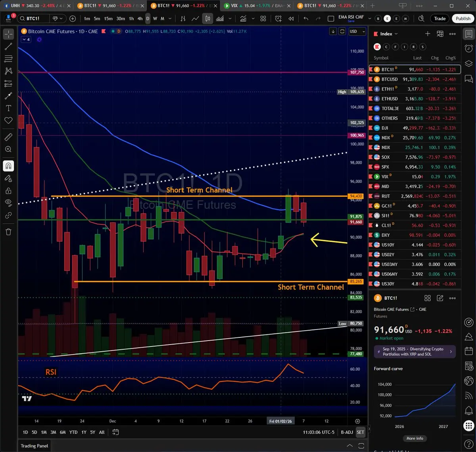Add a symbol to the watchlist
Viewport: 476px width, 452px height.
click(x=428, y=34)
